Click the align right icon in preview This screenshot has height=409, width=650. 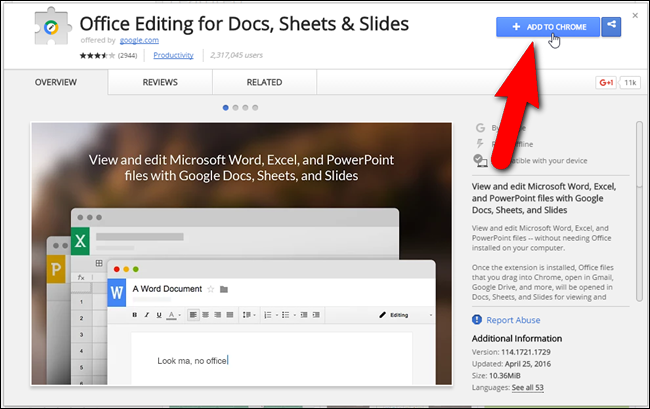(x=218, y=315)
